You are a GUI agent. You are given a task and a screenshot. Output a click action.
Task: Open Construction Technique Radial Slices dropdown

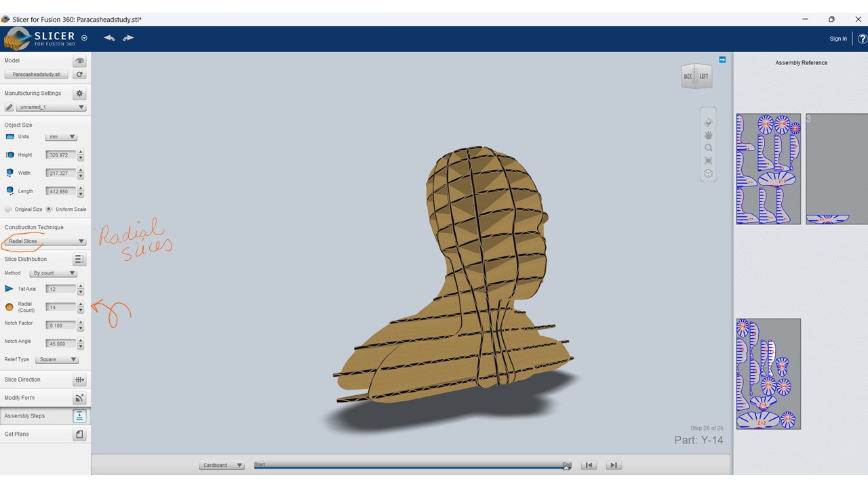pos(45,241)
